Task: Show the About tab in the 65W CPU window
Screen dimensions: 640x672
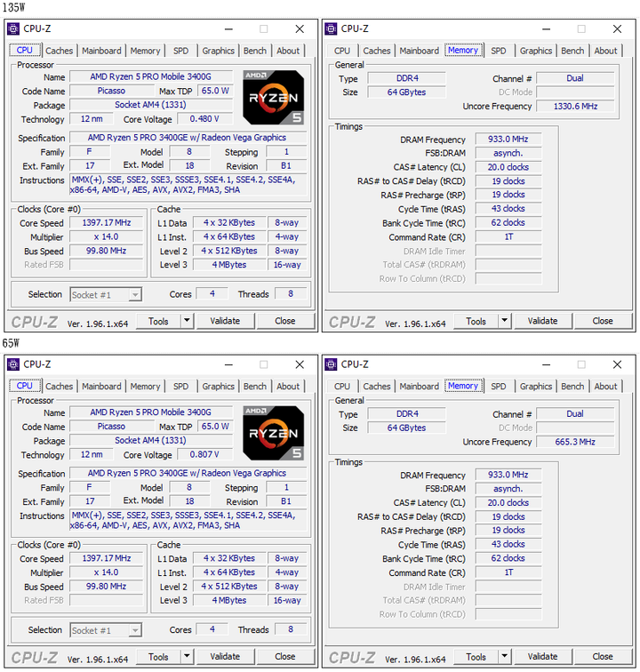Action: point(288,386)
